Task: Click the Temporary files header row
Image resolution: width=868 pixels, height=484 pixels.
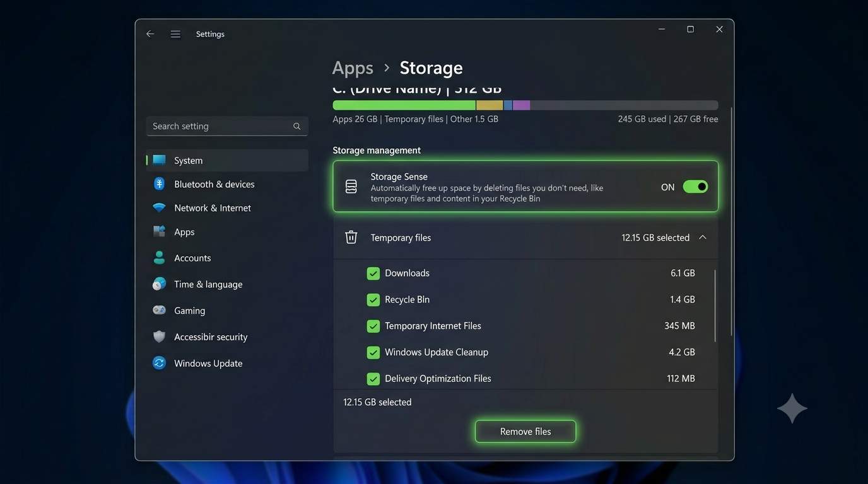Action: coord(525,238)
